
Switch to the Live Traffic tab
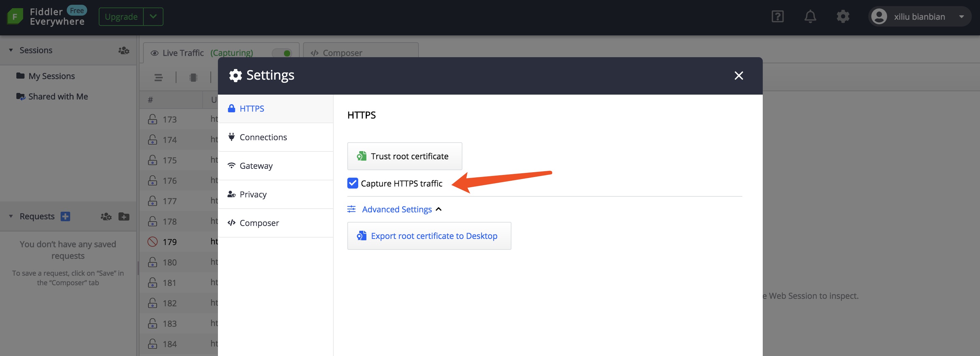221,52
